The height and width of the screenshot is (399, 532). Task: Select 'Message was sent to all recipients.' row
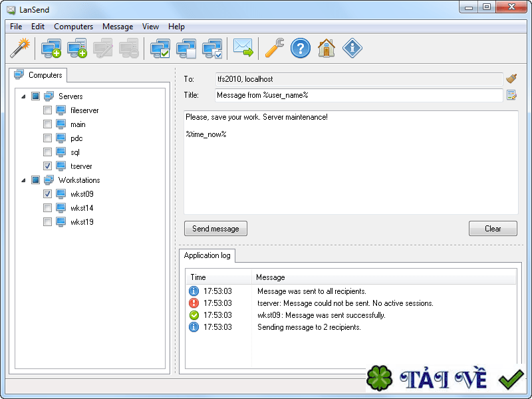point(351,291)
